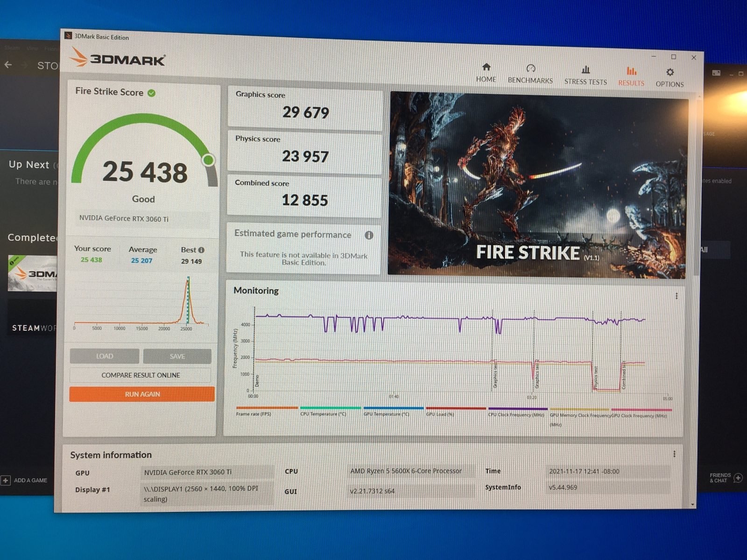Screen dimensions: 747x560
Task: Click the benchmarks gauge icon
Action: click(530, 69)
